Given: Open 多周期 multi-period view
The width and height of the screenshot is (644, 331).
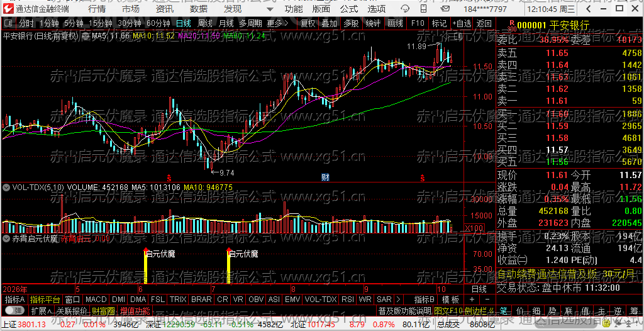Looking at the screenshot, I should (250, 23).
